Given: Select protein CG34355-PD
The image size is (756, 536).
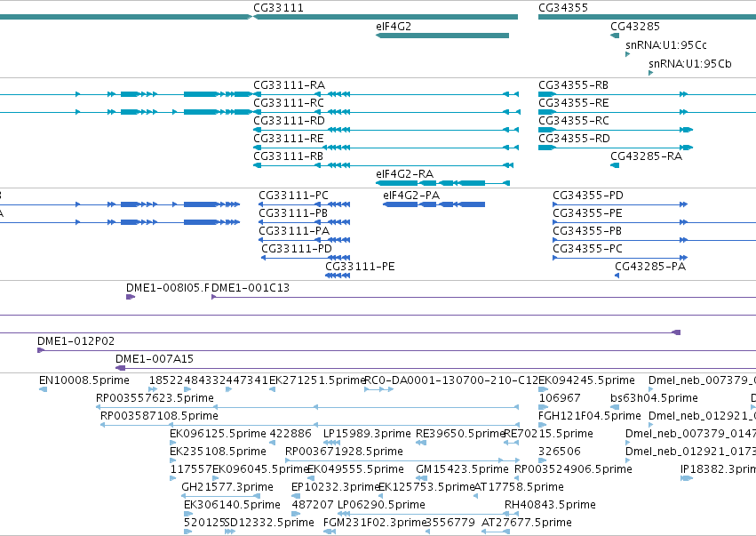Looking at the screenshot, I should point(620,204).
